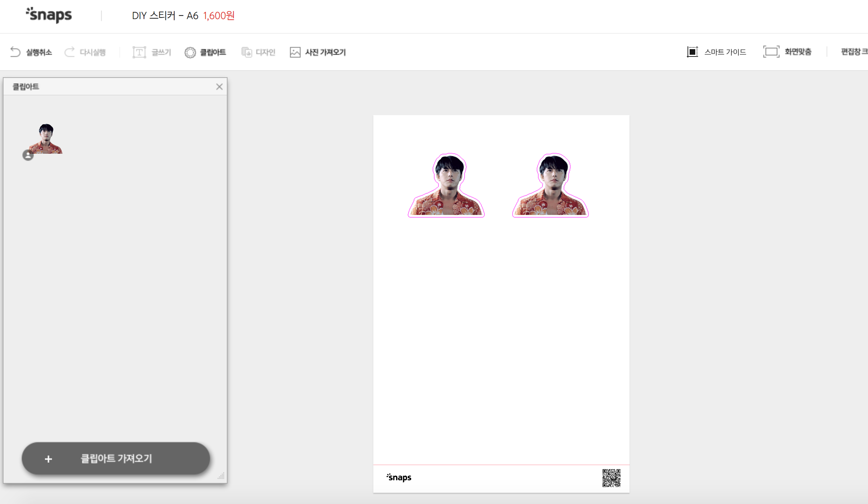Select the clipart thumbnail in the panel
868x504 pixels.
46,139
